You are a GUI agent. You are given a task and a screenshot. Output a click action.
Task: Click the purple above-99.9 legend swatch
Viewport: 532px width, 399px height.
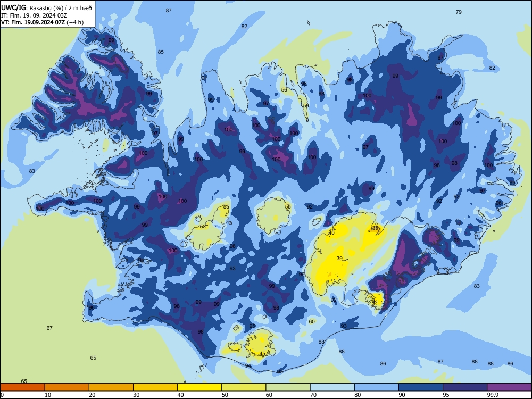click(509, 387)
